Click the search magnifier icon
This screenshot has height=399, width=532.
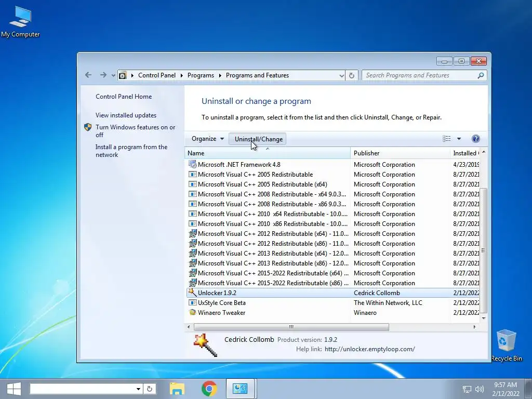[x=481, y=75]
